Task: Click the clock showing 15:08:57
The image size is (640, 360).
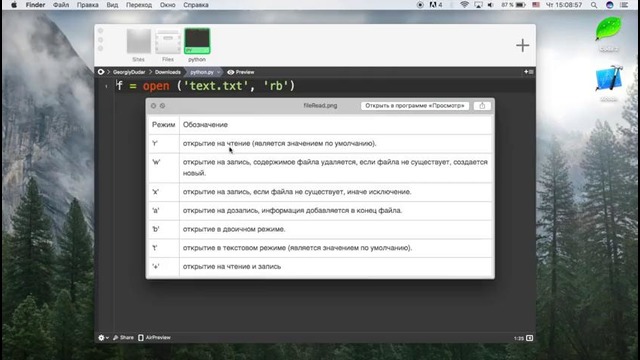Action: 564,5
